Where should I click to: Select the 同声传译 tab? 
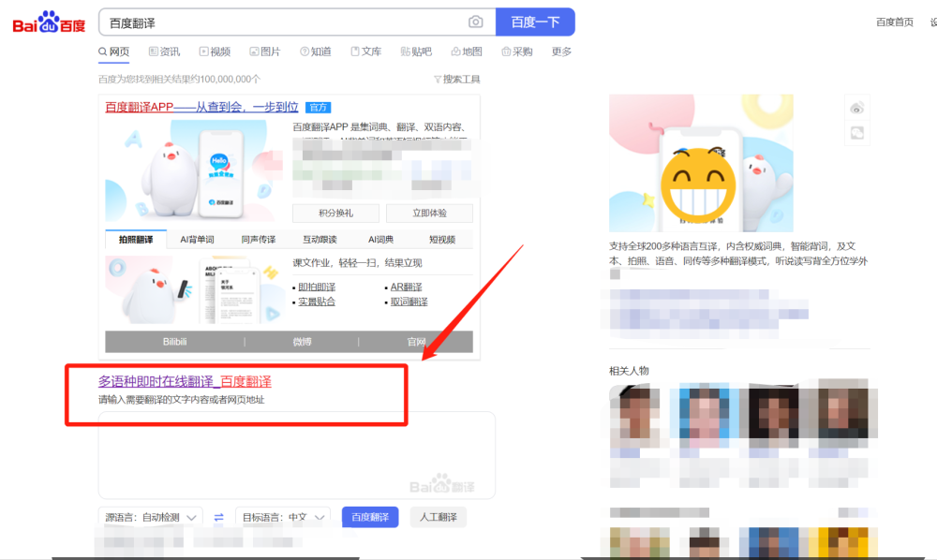coord(259,240)
